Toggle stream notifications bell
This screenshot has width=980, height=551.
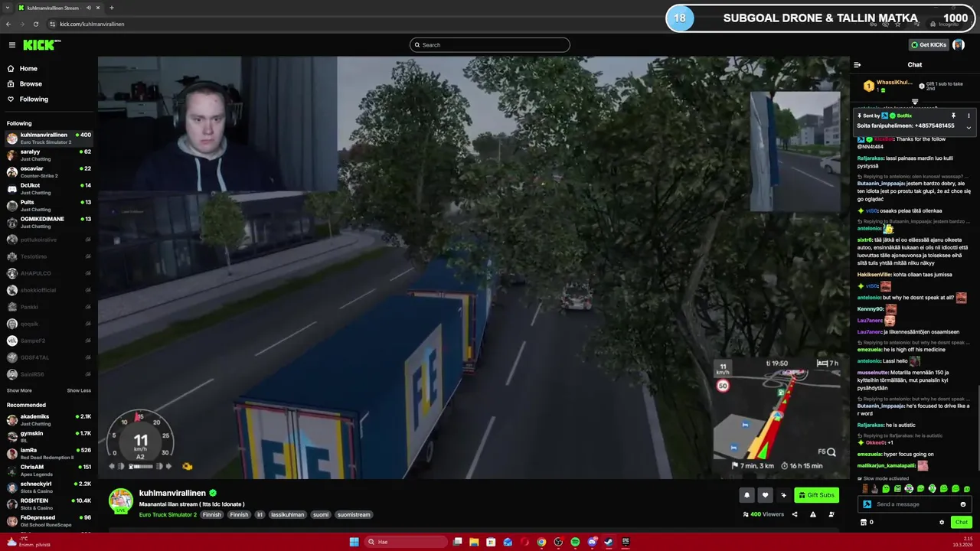746,495
